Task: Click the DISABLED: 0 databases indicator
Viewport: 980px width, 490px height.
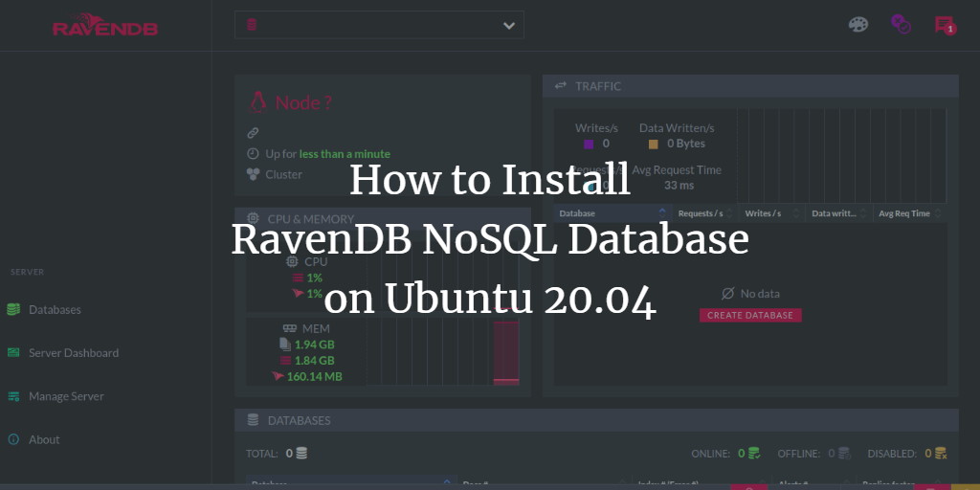Action: [x=907, y=454]
